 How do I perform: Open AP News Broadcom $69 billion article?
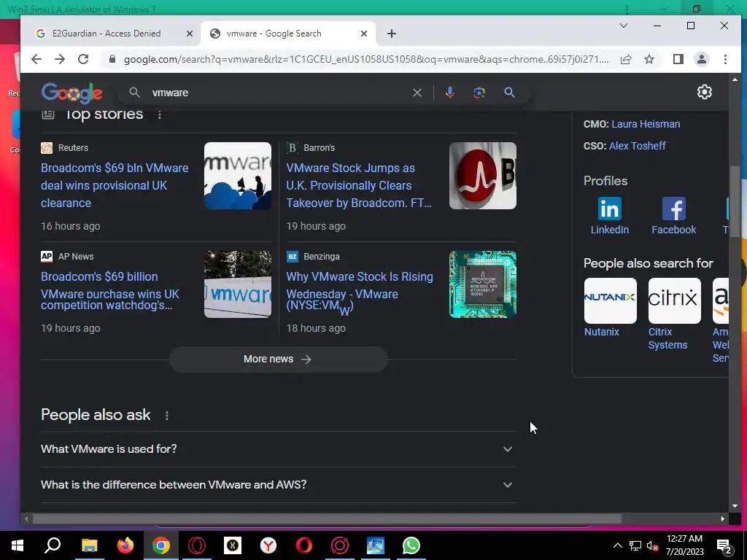[x=111, y=290]
